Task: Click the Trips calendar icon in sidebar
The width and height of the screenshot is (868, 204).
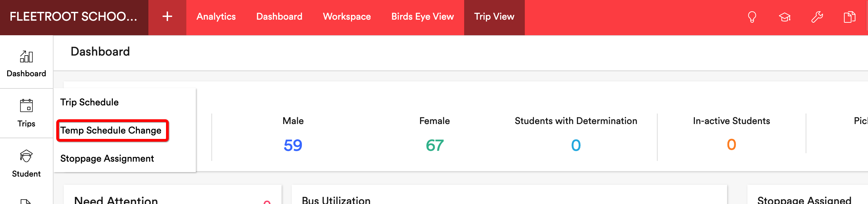Action: click(26, 105)
